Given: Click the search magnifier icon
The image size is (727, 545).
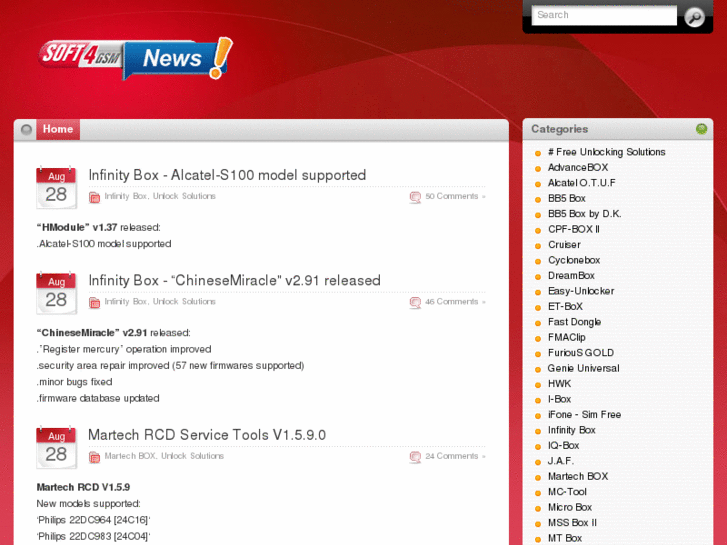Looking at the screenshot, I should pos(694,18).
